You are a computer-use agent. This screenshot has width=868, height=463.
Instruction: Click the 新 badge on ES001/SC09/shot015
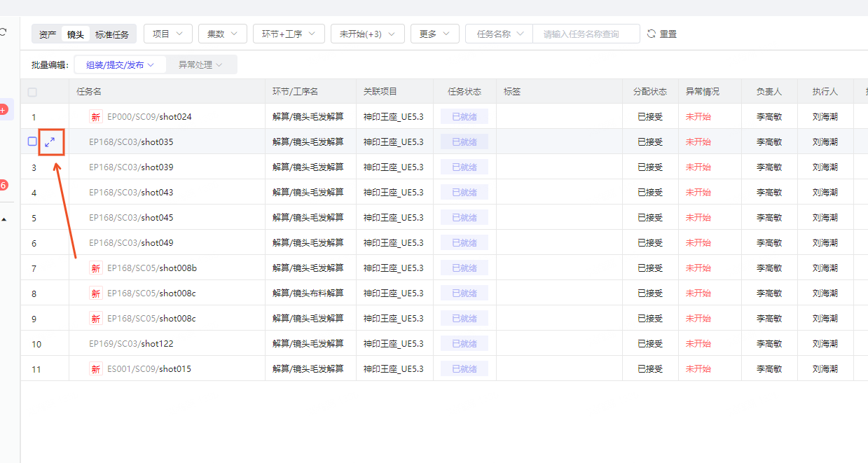coord(96,369)
